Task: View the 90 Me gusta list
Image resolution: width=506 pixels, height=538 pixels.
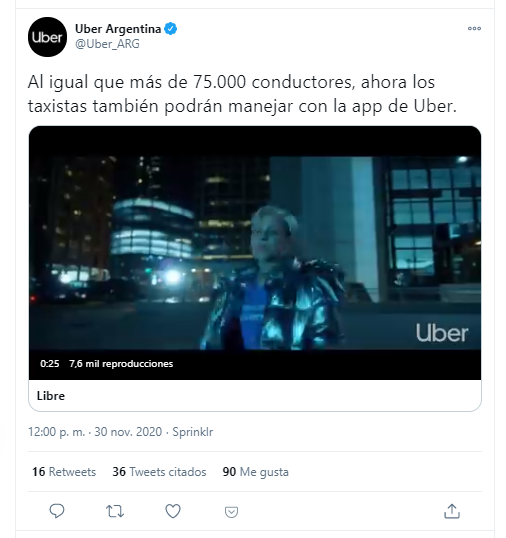Action: [256, 472]
